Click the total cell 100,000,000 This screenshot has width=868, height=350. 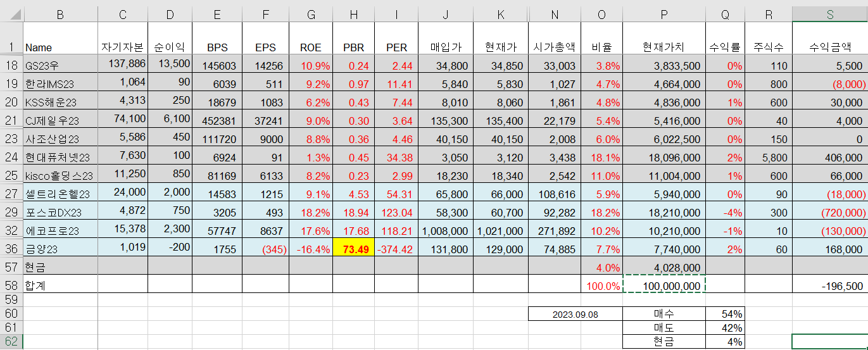coord(664,285)
